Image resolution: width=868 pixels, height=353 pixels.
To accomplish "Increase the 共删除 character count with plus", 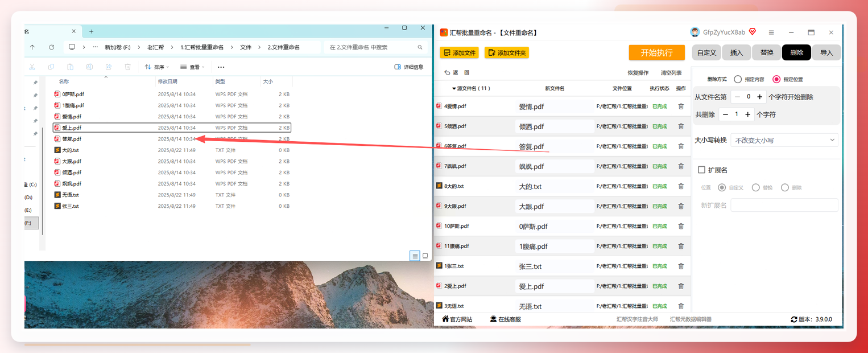I will [747, 114].
